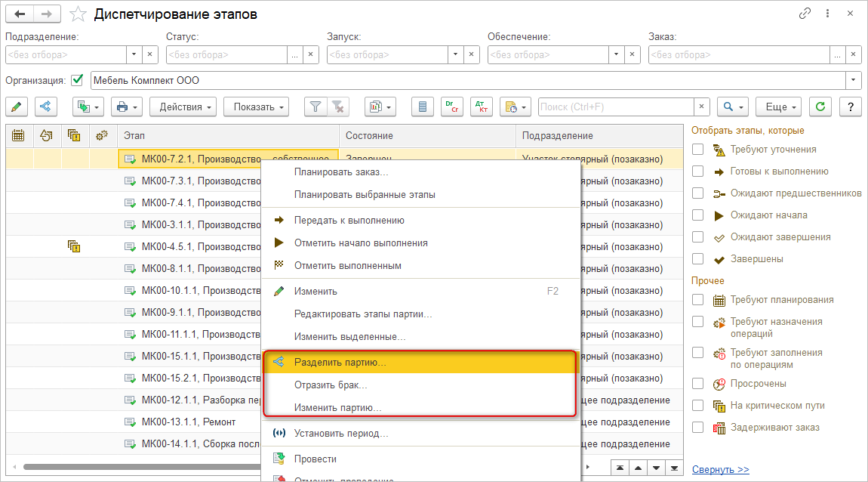Enable the Завершены filter checkbox
Viewport: 868px width, 482px height.
coord(698,259)
